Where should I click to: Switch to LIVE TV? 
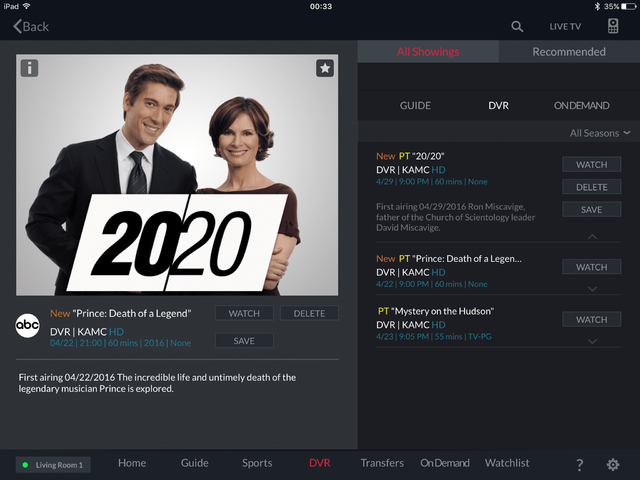tap(565, 27)
